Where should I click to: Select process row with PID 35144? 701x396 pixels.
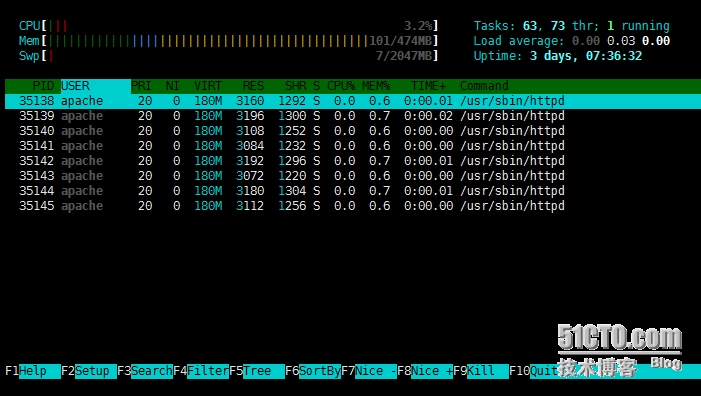click(x=353, y=191)
